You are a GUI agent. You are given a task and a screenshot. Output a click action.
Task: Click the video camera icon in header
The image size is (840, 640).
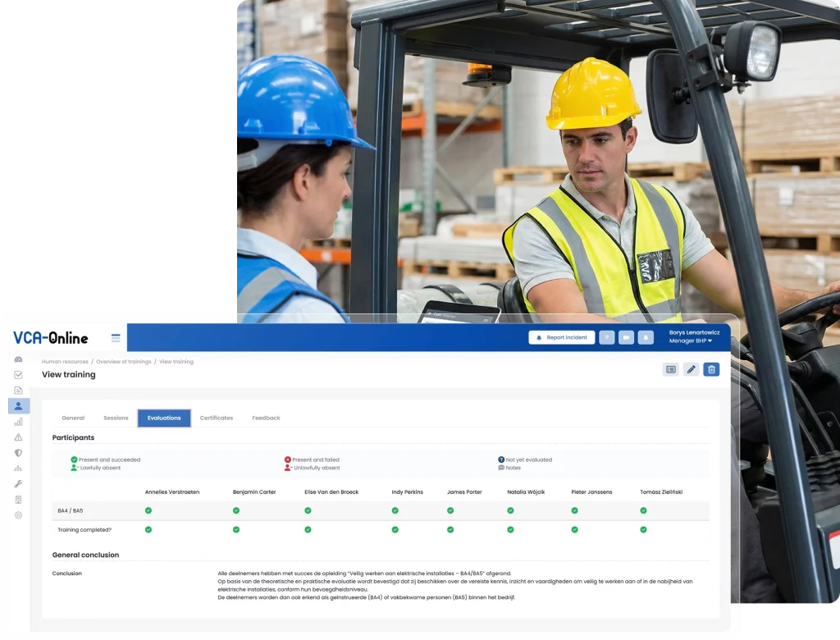pos(626,337)
